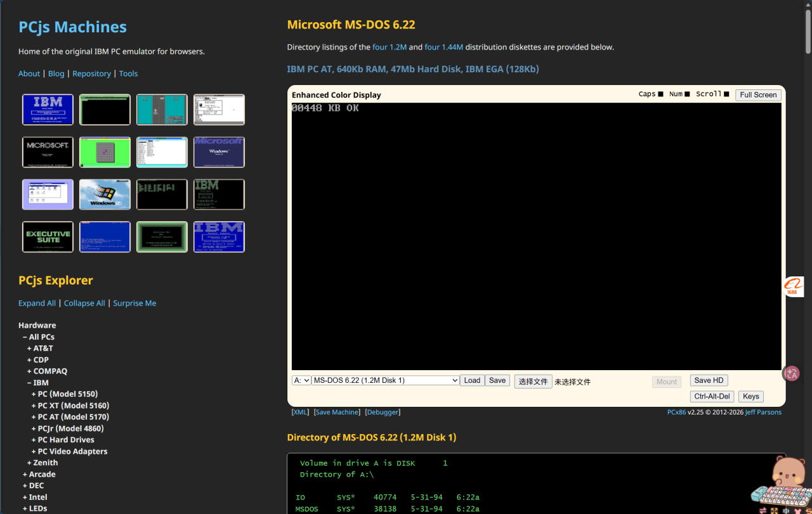Click inside the emulator black display screen
The height and width of the screenshot is (514, 812).
click(x=537, y=236)
